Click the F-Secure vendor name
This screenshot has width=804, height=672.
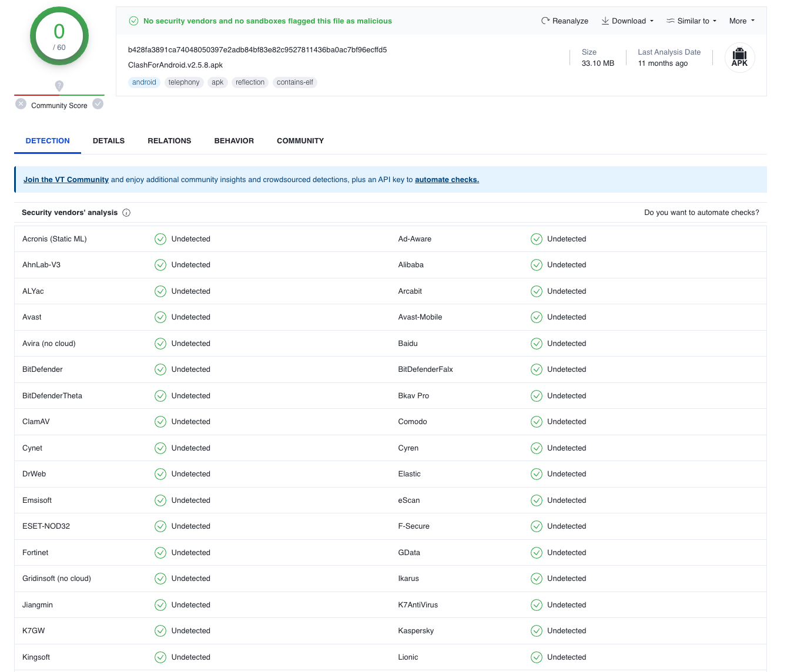pyautogui.click(x=414, y=526)
